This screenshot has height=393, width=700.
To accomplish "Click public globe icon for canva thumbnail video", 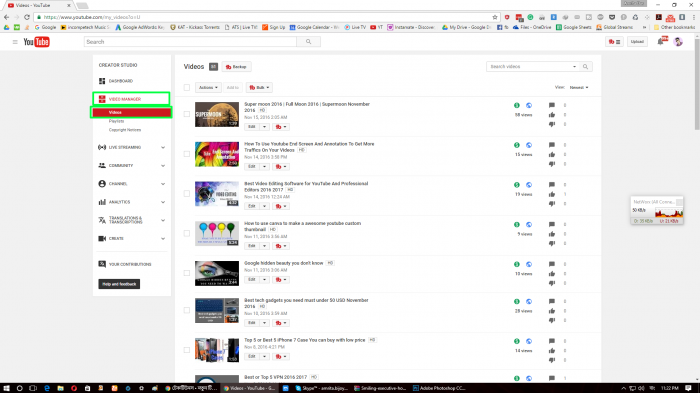I will tap(529, 225).
